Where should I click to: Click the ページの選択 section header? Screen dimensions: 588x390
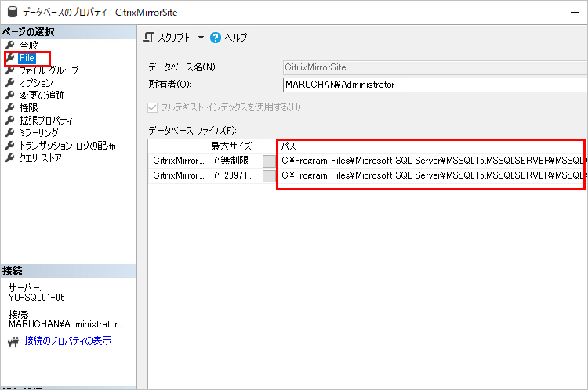(69, 32)
